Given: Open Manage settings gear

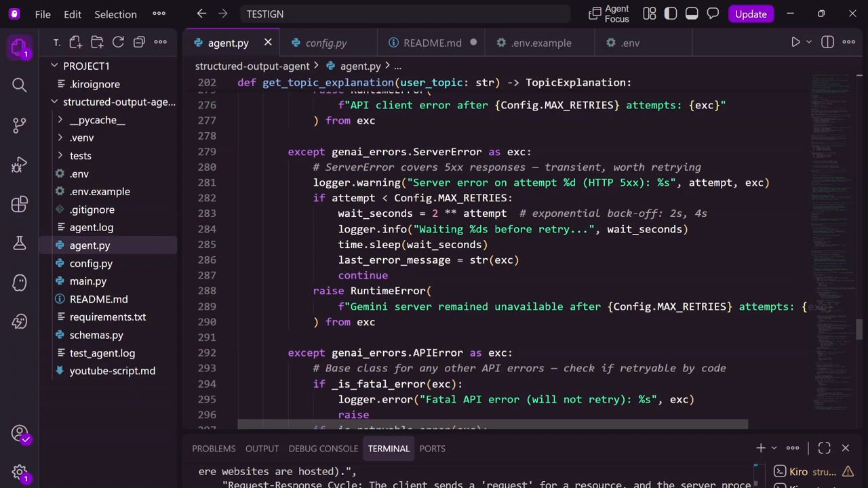Looking at the screenshot, I should click(19, 472).
